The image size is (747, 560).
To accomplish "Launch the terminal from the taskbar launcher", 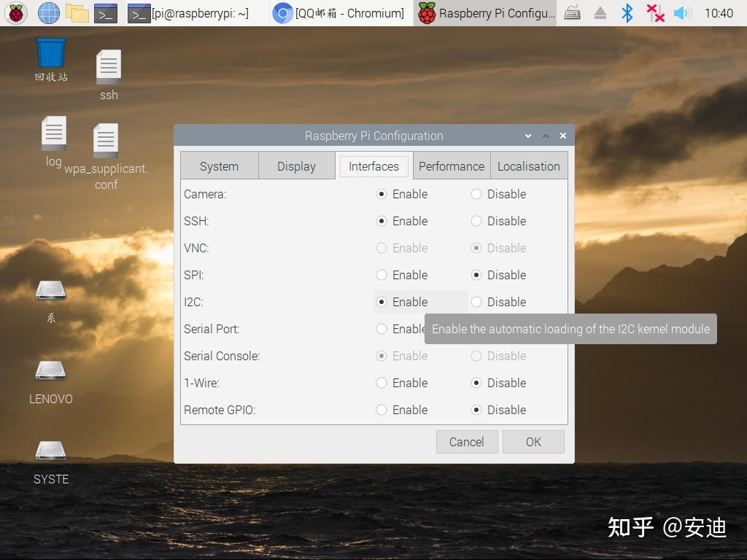I will click(105, 13).
